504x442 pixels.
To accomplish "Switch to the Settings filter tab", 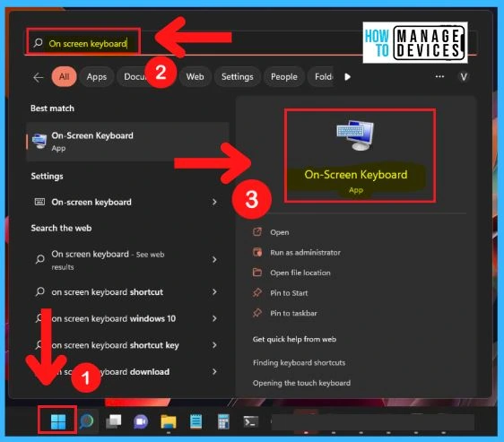I will click(238, 77).
